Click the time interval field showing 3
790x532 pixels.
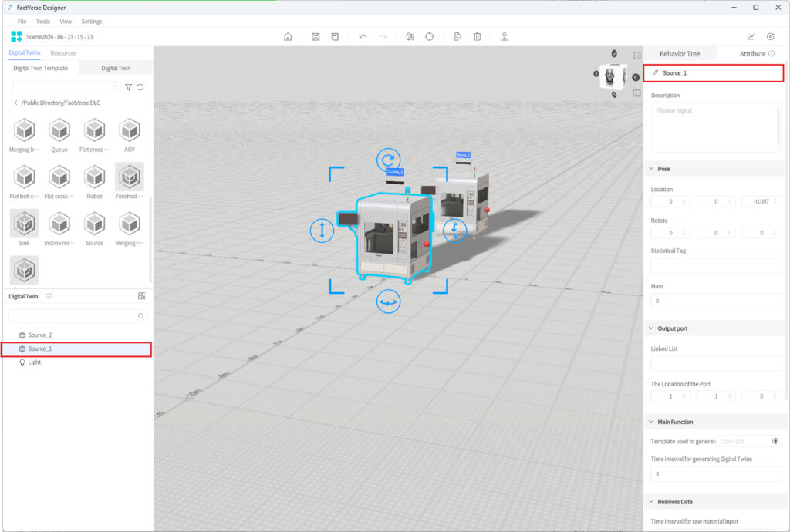pyautogui.click(x=715, y=474)
